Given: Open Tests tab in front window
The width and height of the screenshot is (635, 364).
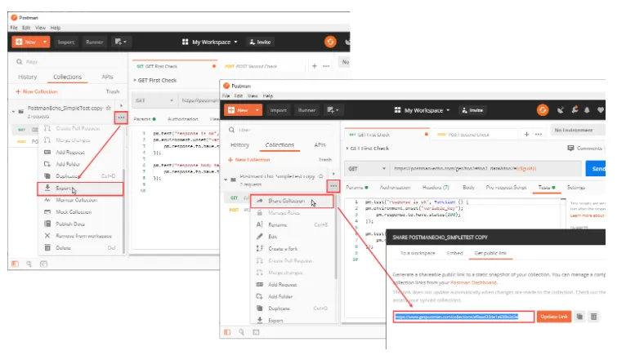Looking at the screenshot, I should (x=546, y=188).
